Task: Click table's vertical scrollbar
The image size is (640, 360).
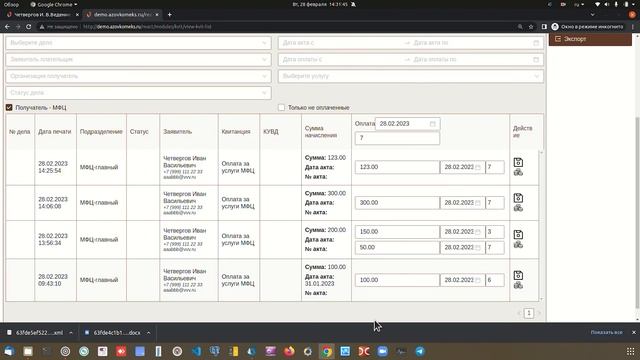Action: (x=542, y=226)
